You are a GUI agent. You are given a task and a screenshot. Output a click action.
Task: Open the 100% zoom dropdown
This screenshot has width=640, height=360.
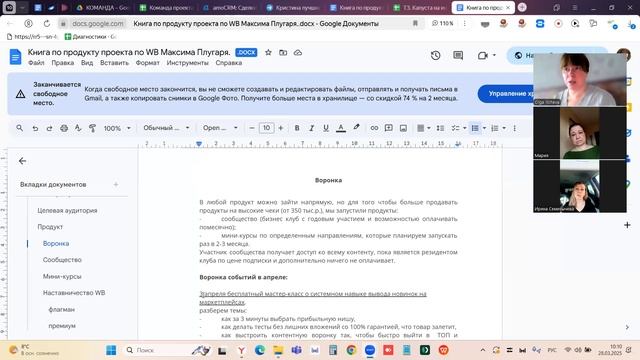pos(117,128)
